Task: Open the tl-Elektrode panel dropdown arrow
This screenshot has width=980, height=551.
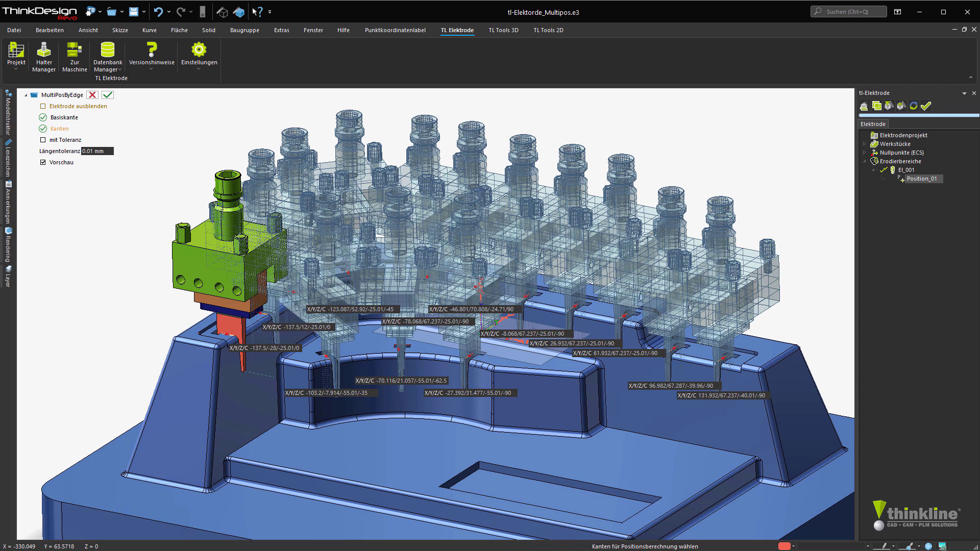Action: coord(964,93)
